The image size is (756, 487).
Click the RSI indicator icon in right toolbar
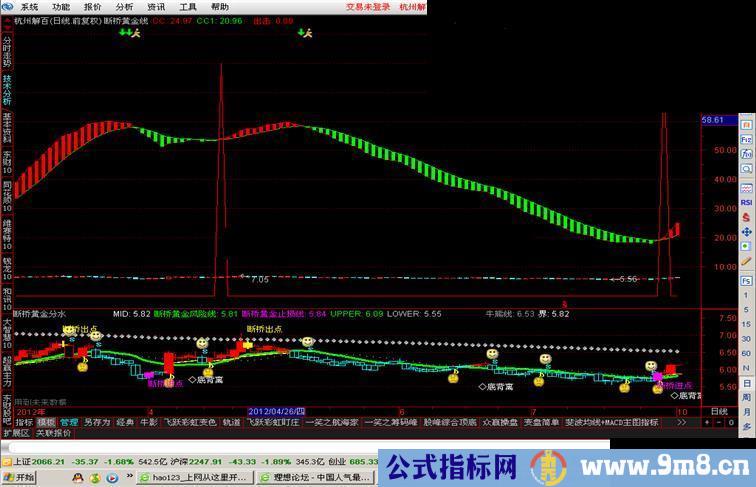(746, 202)
